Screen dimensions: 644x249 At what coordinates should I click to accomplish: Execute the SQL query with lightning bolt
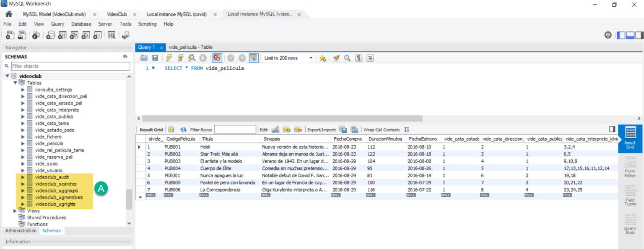pyautogui.click(x=169, y=58)
